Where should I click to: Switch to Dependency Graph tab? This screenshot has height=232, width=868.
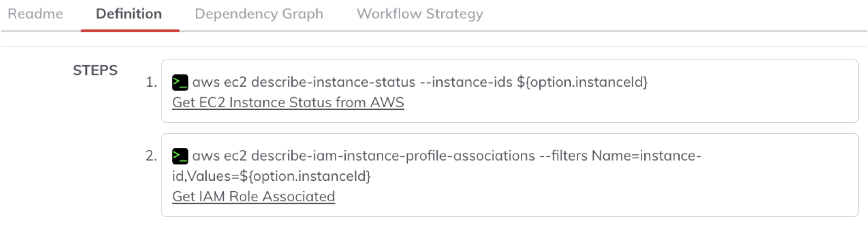pos(259,14)
